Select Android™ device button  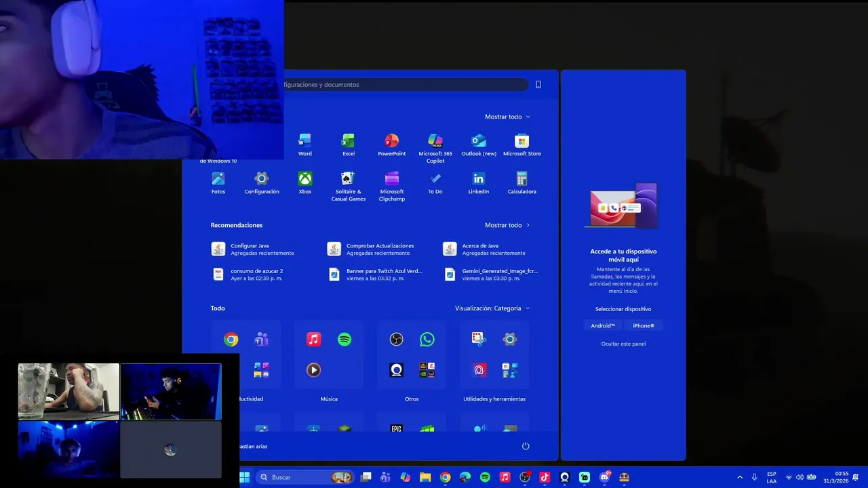point(603,326)
